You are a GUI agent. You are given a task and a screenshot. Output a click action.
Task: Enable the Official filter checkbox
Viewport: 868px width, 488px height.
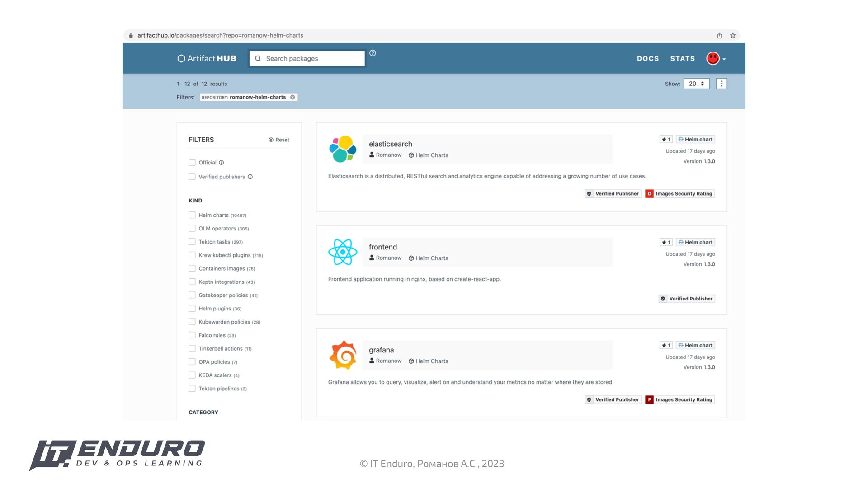[x=192, y=162]
